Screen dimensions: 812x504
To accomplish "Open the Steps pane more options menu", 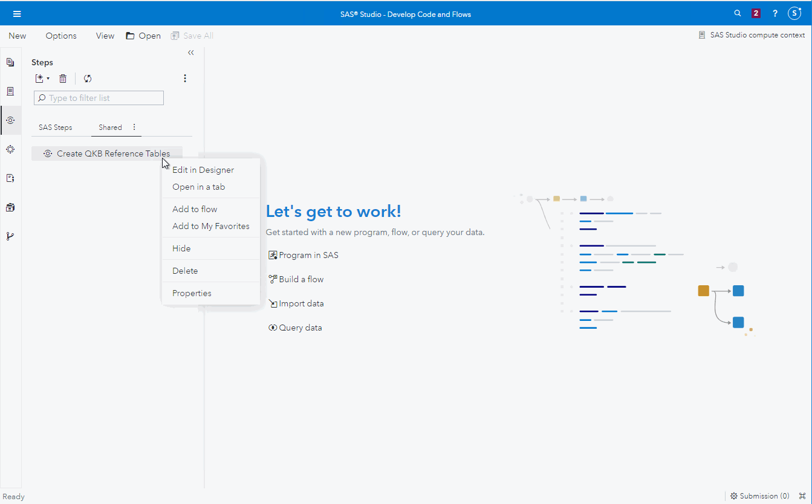I will click(185, 79).
